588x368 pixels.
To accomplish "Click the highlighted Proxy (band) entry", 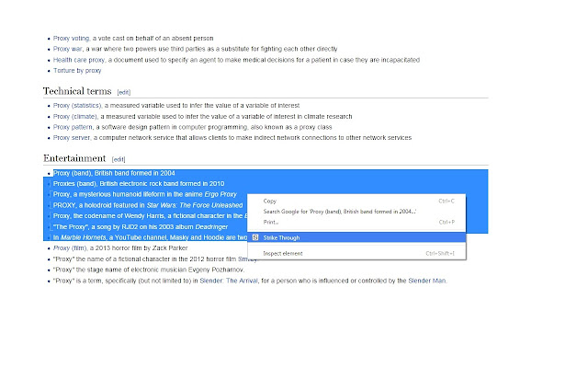I will tap(75, 173).
